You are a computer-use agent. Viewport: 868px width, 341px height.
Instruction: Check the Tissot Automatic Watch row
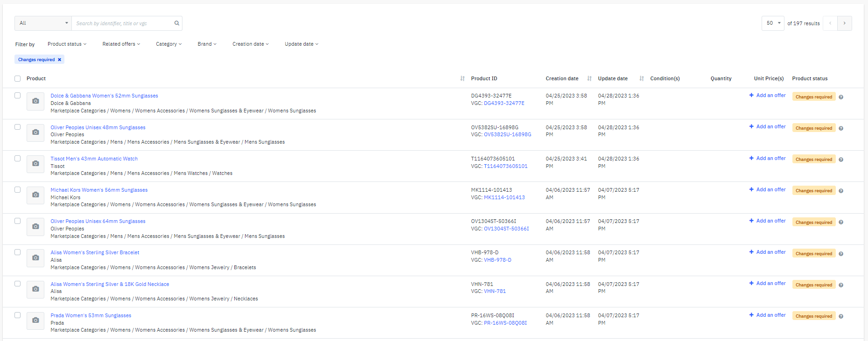tap(17, 158)
